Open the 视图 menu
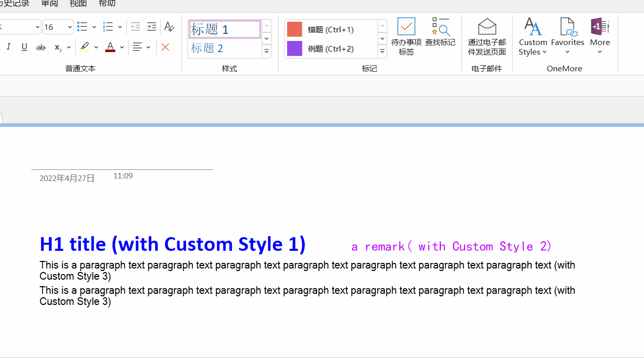Screen dimensions: 644x358 pos(78,4)
